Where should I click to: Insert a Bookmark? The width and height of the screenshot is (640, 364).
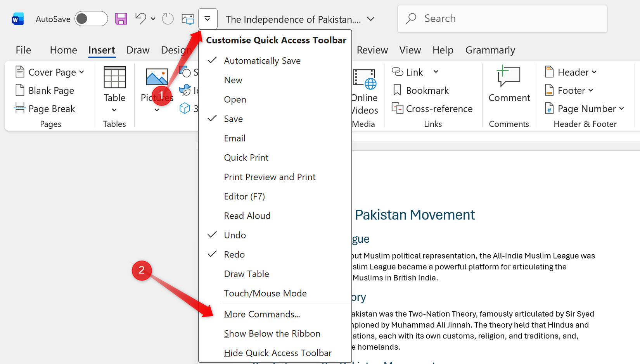[421, 90]
